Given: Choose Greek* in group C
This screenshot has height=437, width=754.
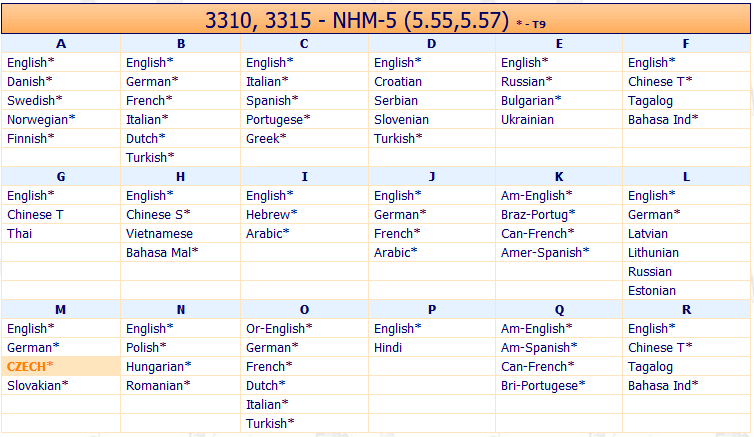Looking at the screenshot, I should (266, 138).
